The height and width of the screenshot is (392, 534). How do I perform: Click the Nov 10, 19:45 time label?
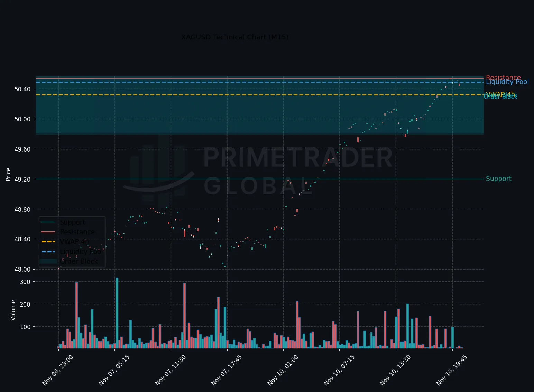click(452, 370)
